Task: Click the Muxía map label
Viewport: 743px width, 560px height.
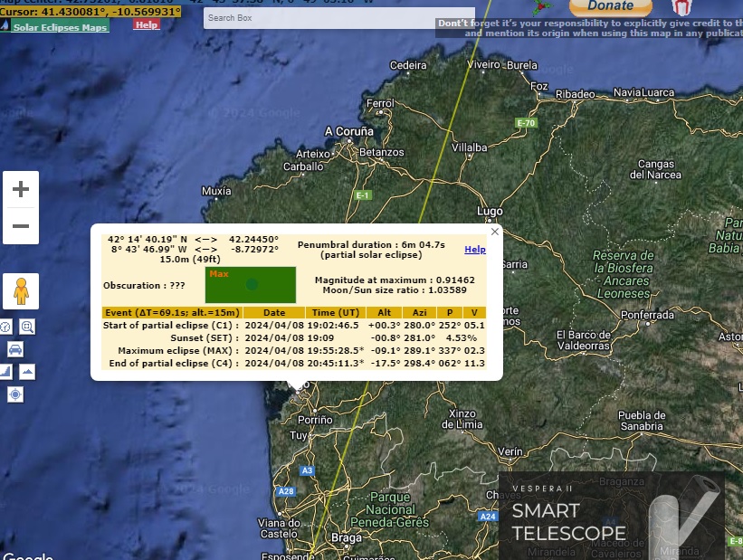Action: [216, 191]
